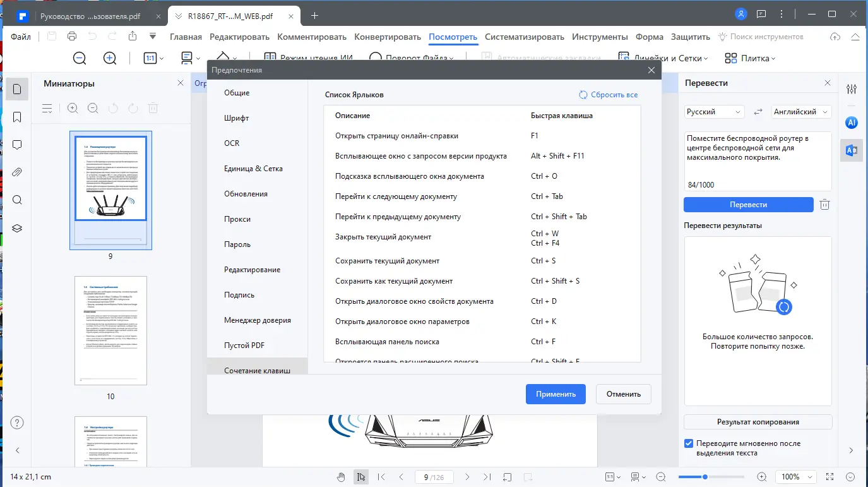Swap the translation languages

click(x=758, y=112)
